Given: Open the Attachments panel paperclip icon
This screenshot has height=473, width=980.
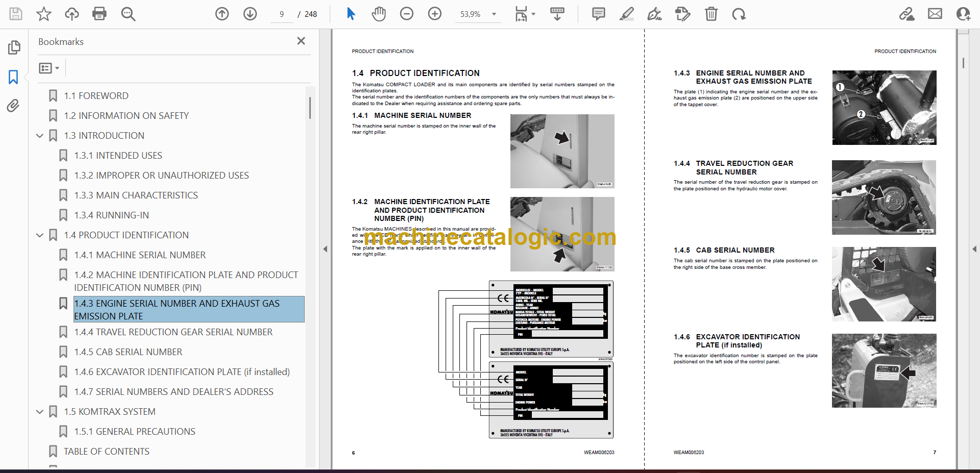Looking at the screenshot, I should coord(13,106).
